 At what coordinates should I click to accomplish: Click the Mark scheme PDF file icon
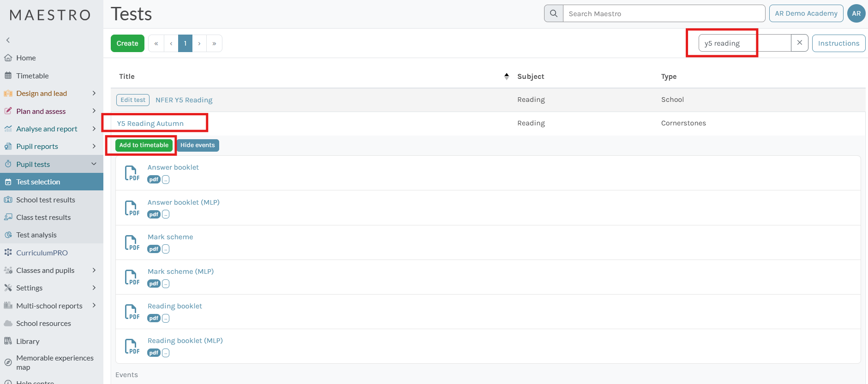pos(132,243)
